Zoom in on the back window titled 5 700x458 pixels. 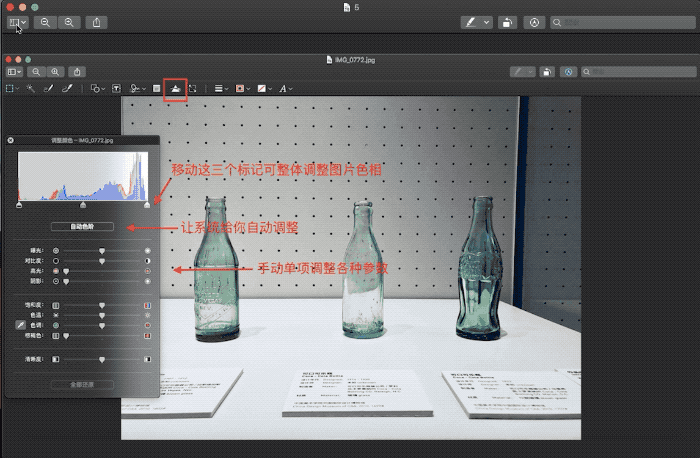click(x=69, y=22)
